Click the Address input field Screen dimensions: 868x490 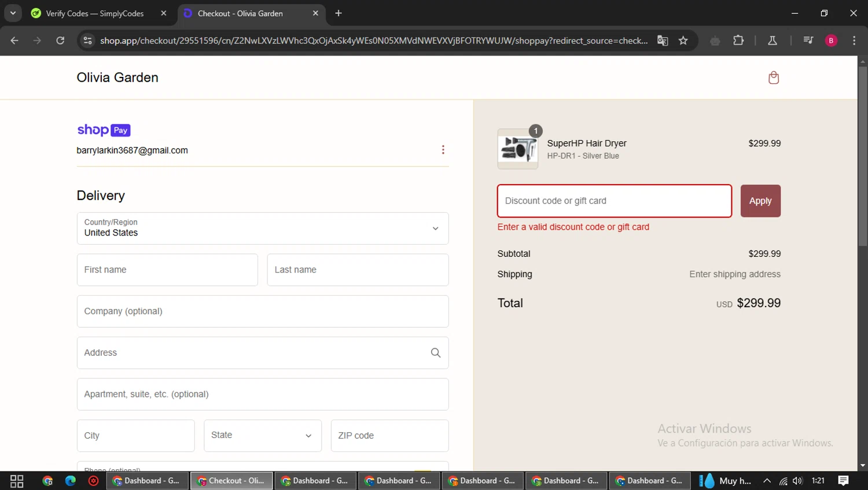(263, 353)
